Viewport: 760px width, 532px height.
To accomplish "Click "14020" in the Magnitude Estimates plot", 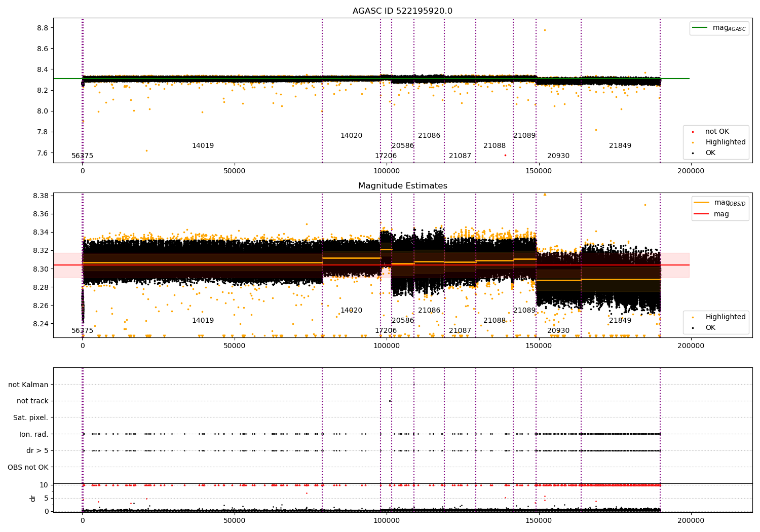I will point(351,311).
